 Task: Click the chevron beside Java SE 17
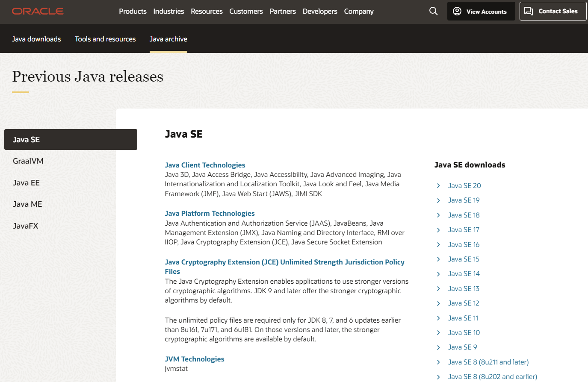[x=438, y=230]
